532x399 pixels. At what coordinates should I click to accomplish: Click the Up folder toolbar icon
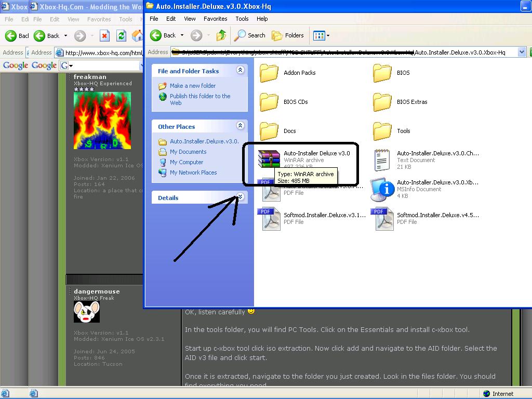221,35
